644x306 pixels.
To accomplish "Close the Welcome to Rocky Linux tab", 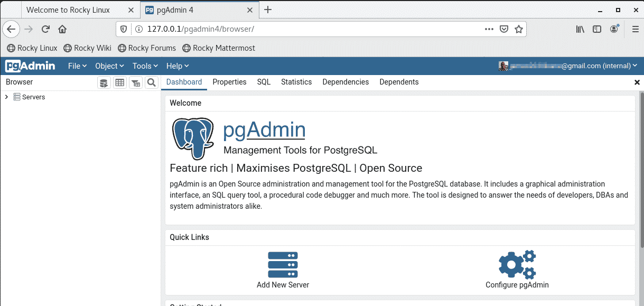I will click(130, 10).
